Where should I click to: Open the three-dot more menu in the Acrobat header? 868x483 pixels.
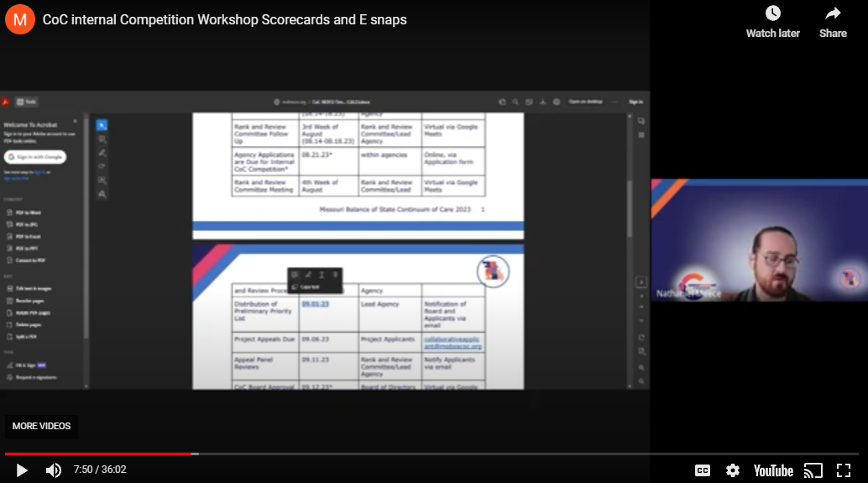pos(614,102)
